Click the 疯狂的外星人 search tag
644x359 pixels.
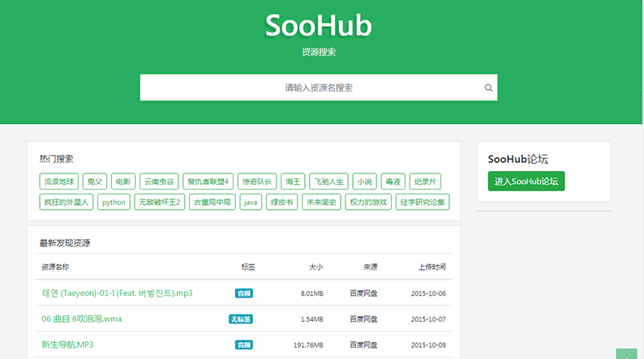[x=67, y=202]
